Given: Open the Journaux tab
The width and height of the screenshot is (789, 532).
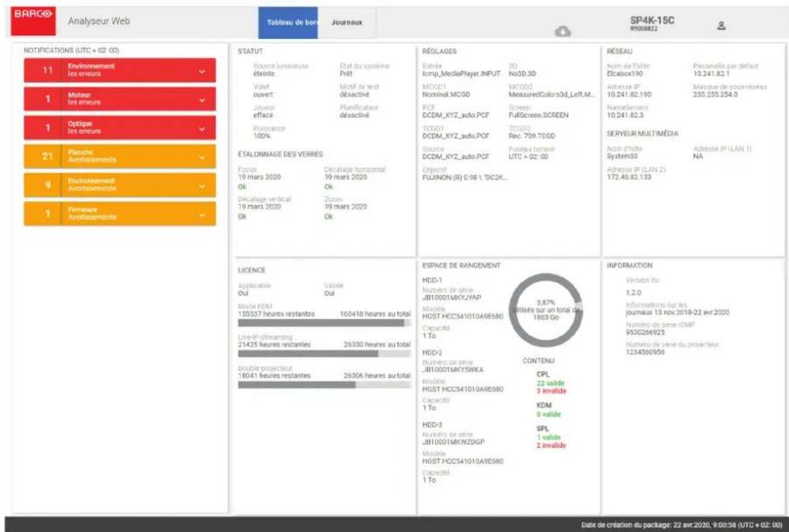Looking at the screenshot, I should click(347, 22).
